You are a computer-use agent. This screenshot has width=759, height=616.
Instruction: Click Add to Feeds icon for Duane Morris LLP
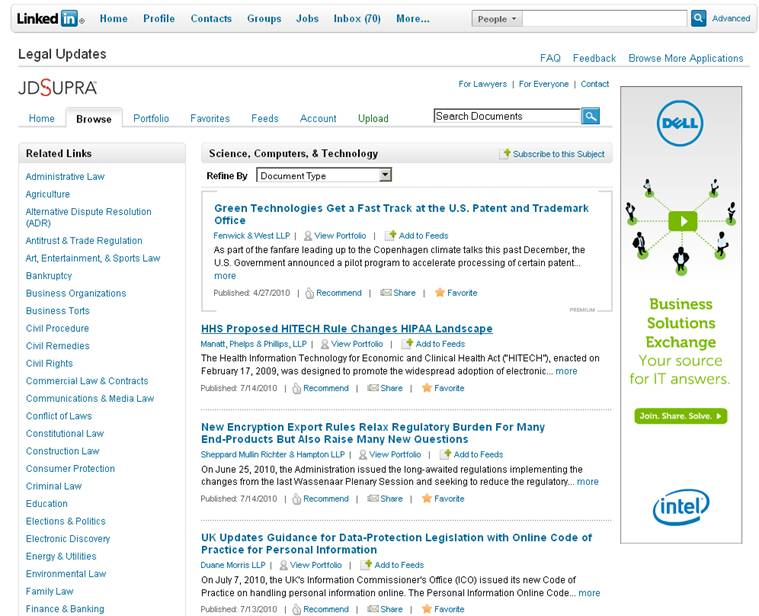coord(366,565)
